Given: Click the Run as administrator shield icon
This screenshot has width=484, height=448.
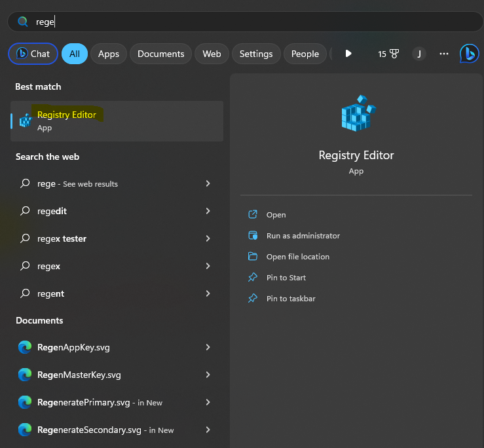Looking at the screenshot, I should [253, 235].
